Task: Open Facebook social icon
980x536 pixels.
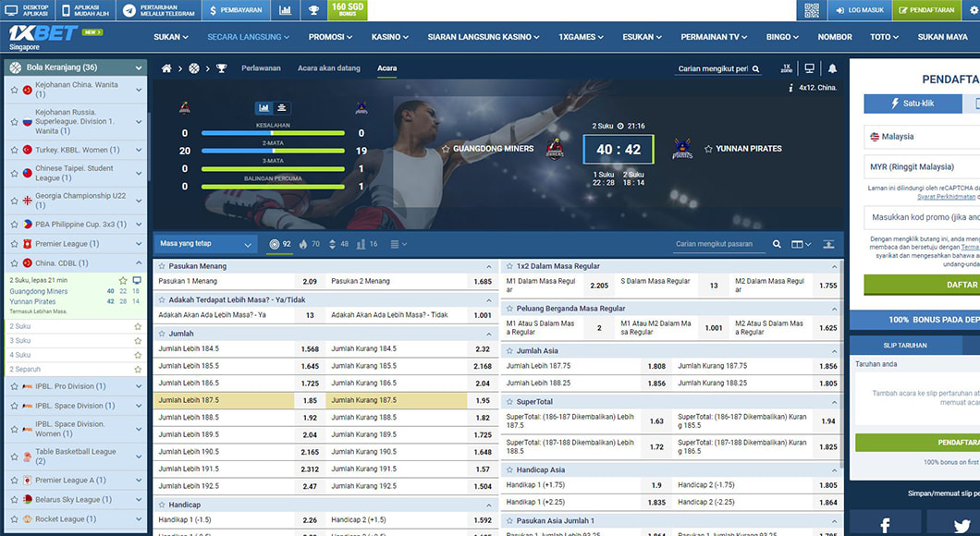Action: 885,526
